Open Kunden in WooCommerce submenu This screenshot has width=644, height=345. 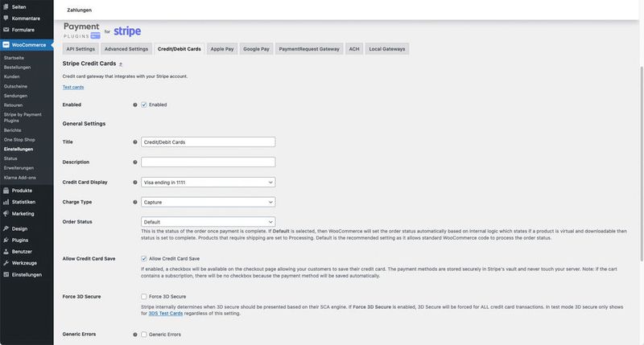(11, 76)
